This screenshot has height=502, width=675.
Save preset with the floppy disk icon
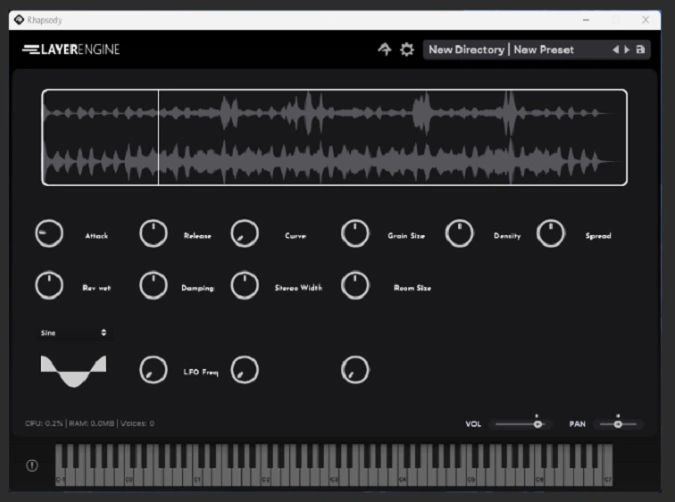(x=641, y=49)
